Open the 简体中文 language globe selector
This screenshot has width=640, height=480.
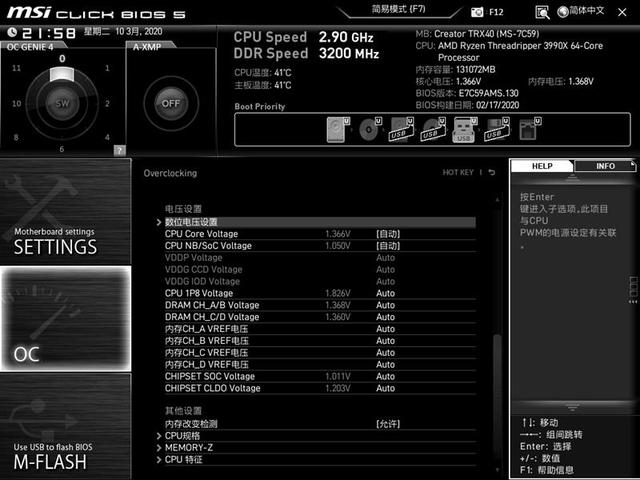coord(581,11)
